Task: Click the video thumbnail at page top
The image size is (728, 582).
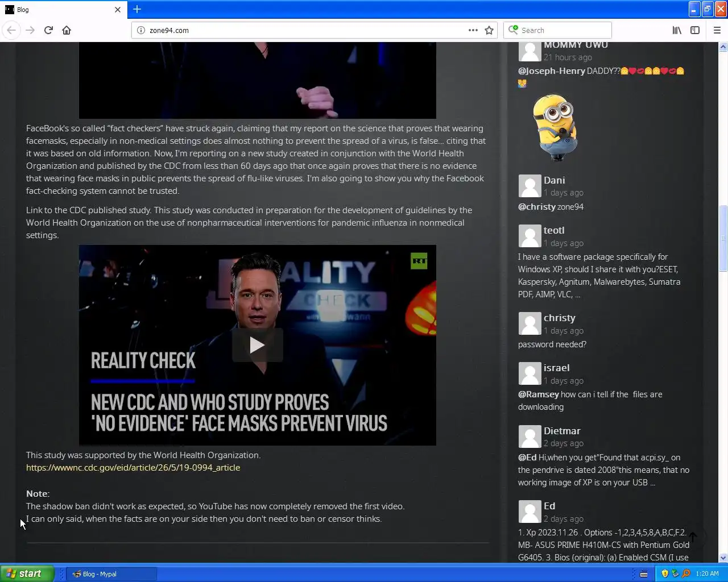Action: pyautogui.click(x=257, y=80)
